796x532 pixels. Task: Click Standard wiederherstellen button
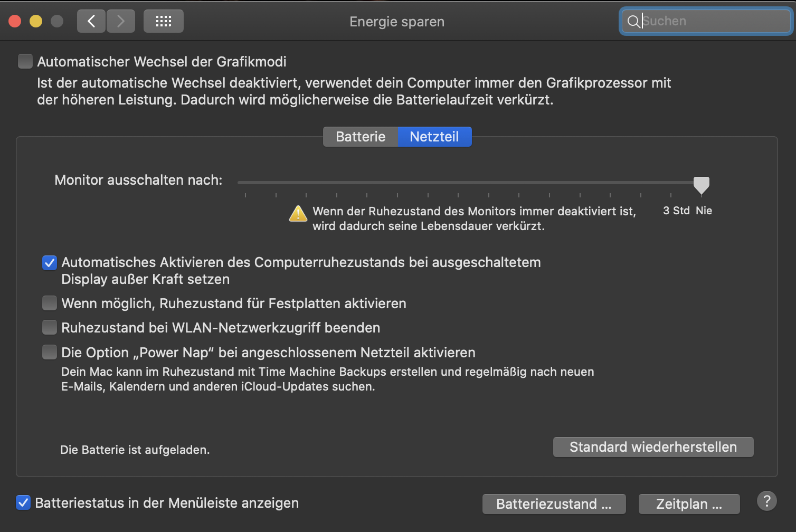click(x=653, y=447)
